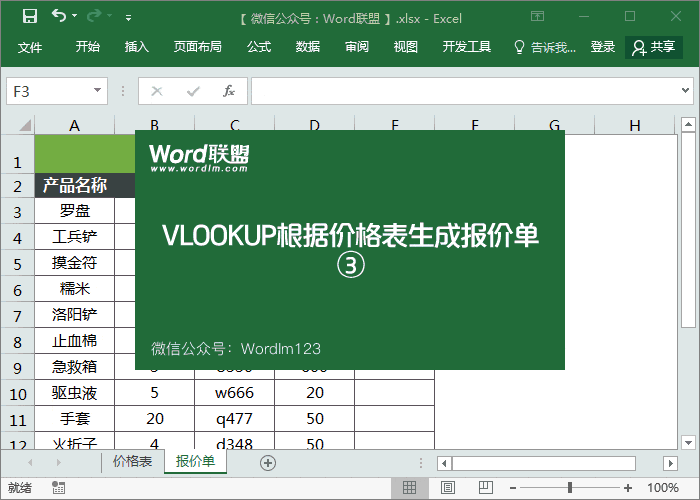Click cell containing q477

coord(234,419)
